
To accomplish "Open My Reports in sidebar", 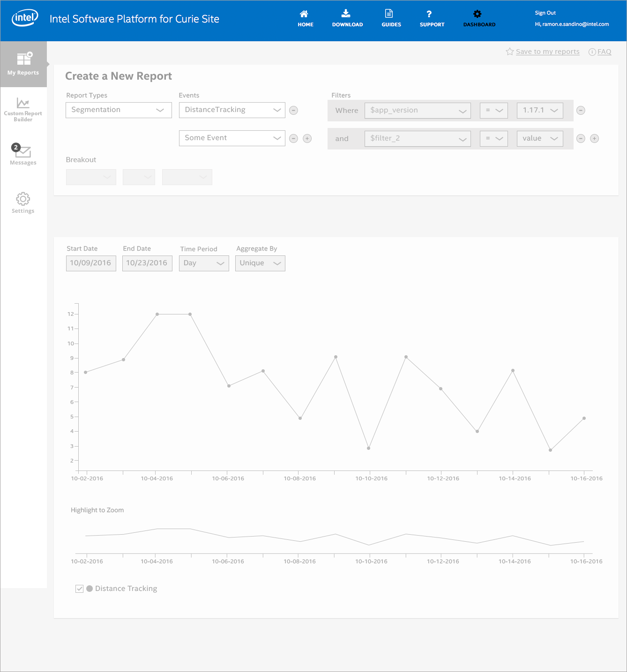I will (23, 64).
